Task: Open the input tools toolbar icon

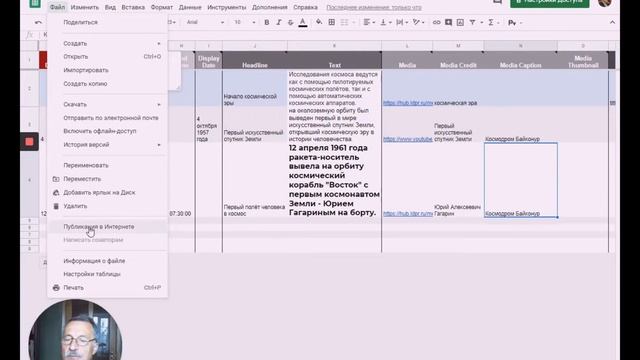Action: tap(512, 22)
